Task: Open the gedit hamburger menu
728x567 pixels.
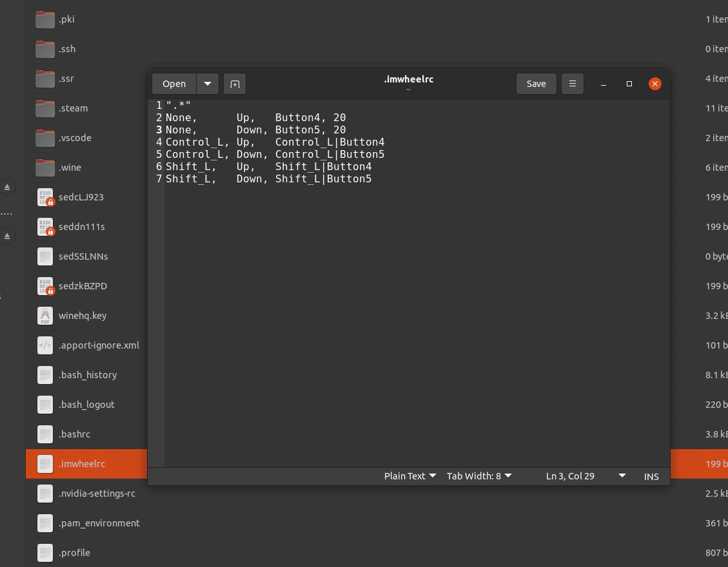Action: pos(573,84)
